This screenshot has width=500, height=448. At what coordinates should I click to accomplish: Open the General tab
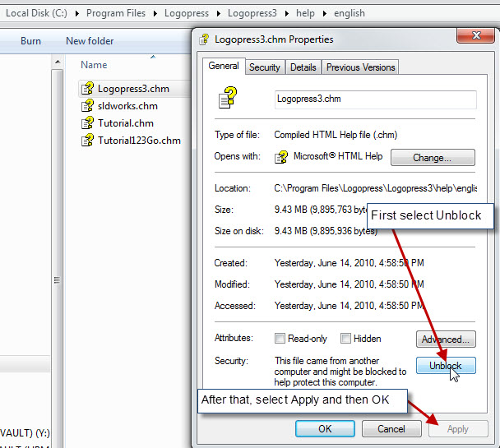[x=224, y=66]
